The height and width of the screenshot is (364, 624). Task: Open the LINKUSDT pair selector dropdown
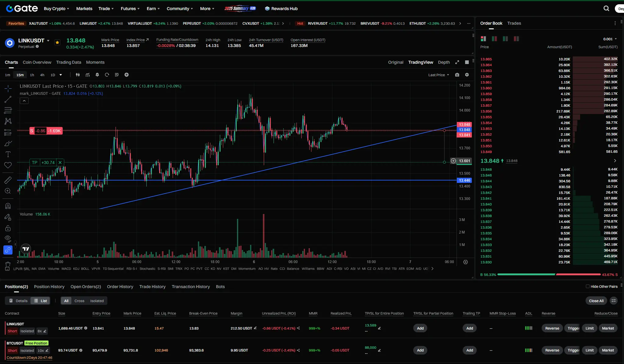(48, 41)
